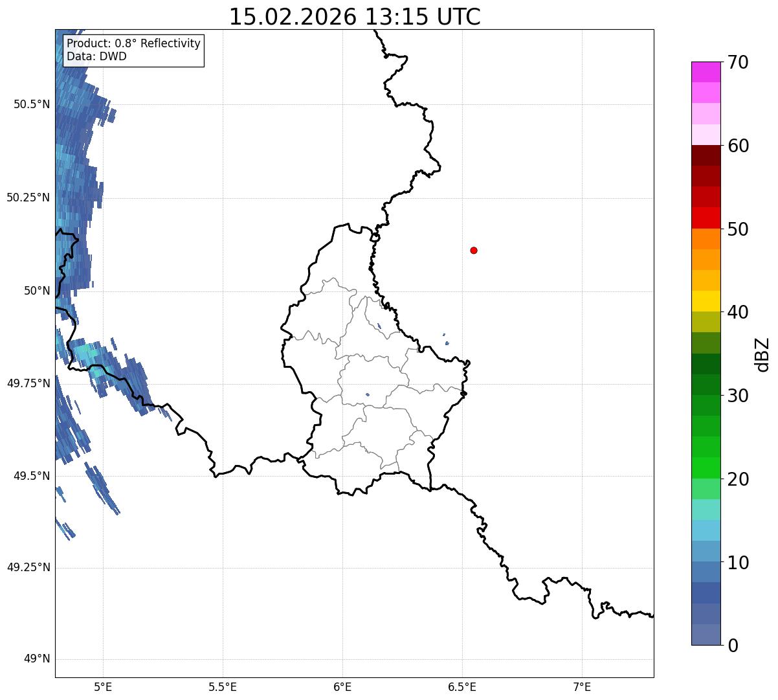Viewport: 778px width, 700px height.
Task: Click the 50°N latitude label
Action: pyautogui.click(x=38, y=291)
